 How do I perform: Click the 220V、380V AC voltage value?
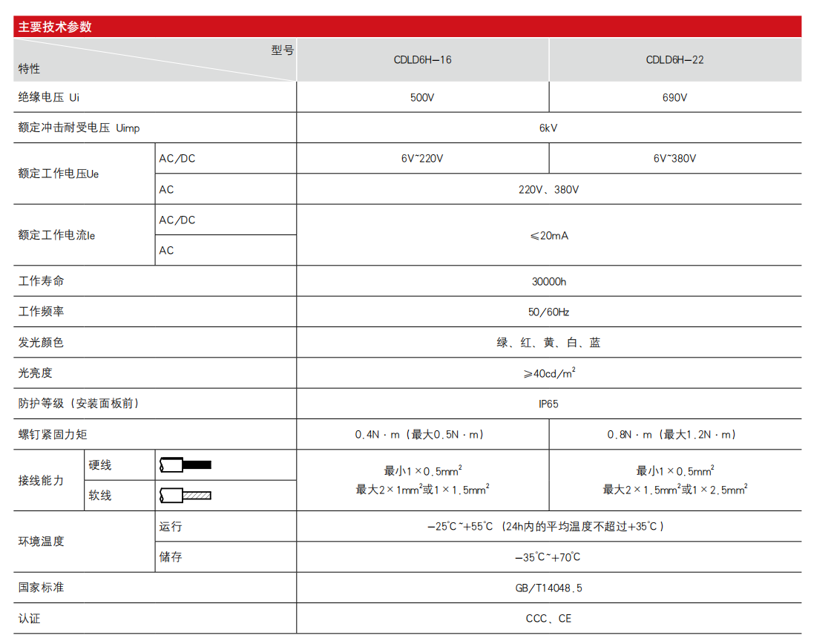[548, 189]
